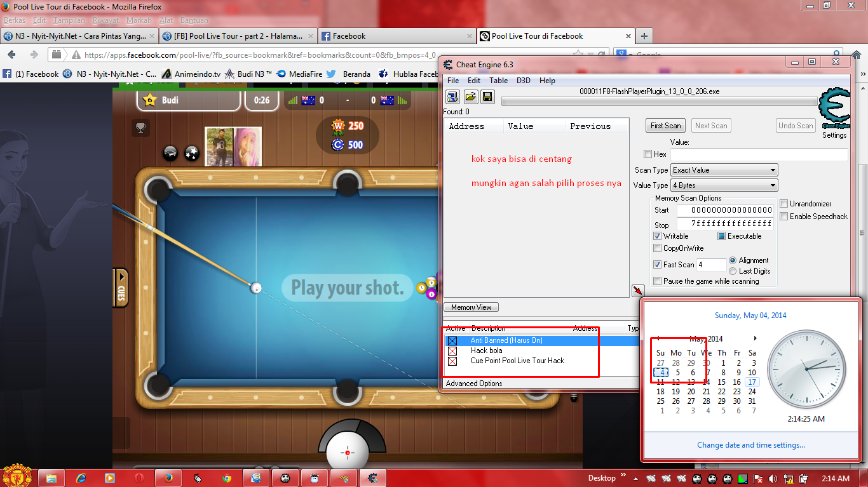Open Firefox from the taskbar
Viewport: 868px width, 487px height.
168,477
